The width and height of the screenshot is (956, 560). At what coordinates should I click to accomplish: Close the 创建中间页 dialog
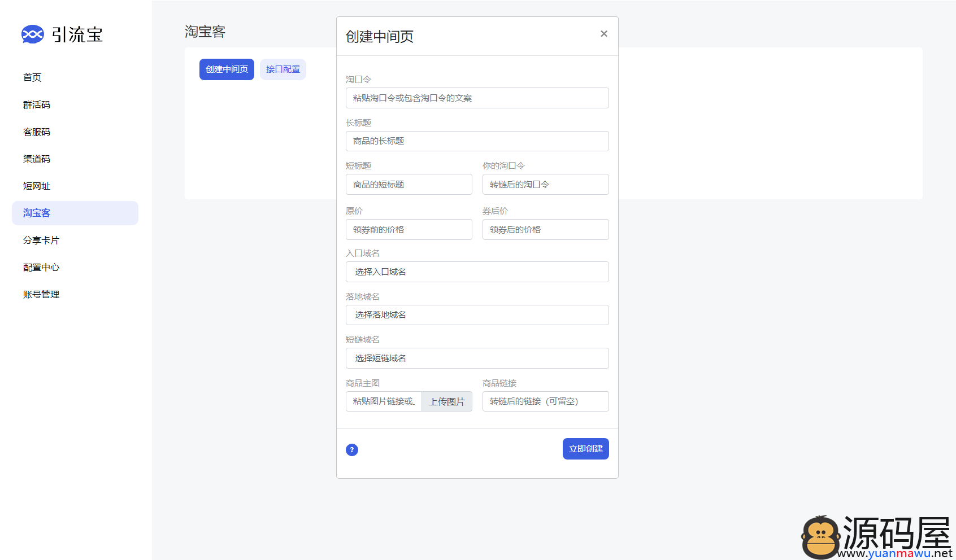[604, 34]
